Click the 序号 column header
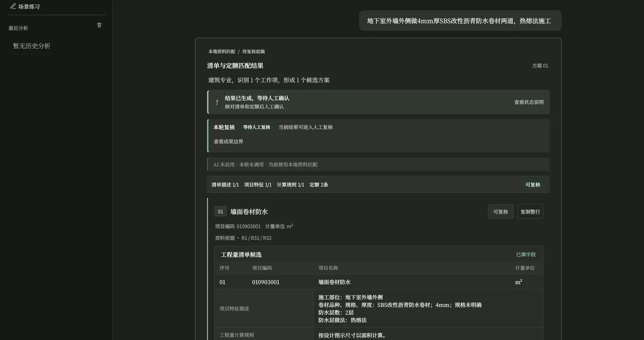This screenshot has width=644, height=340. point(224,268)
